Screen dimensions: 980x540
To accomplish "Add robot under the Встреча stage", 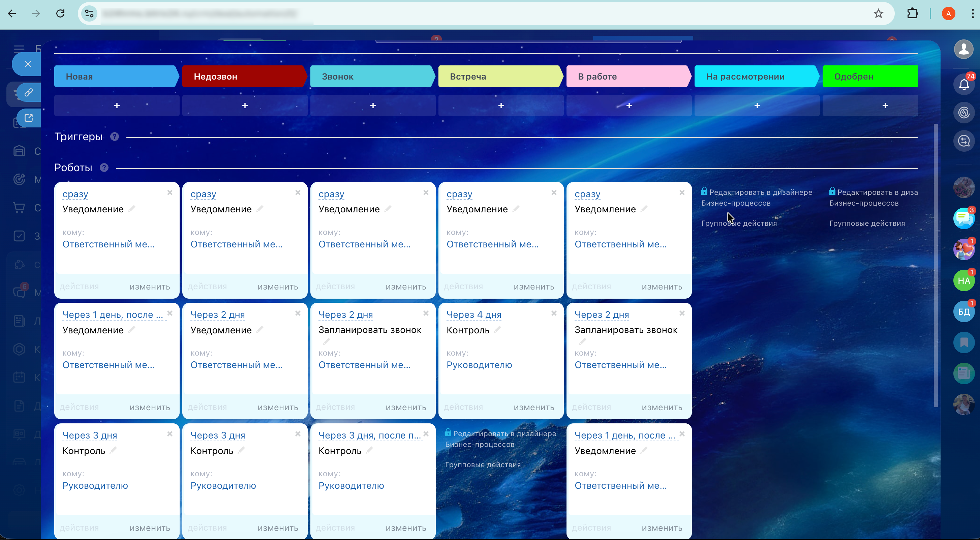I will 501,106.
